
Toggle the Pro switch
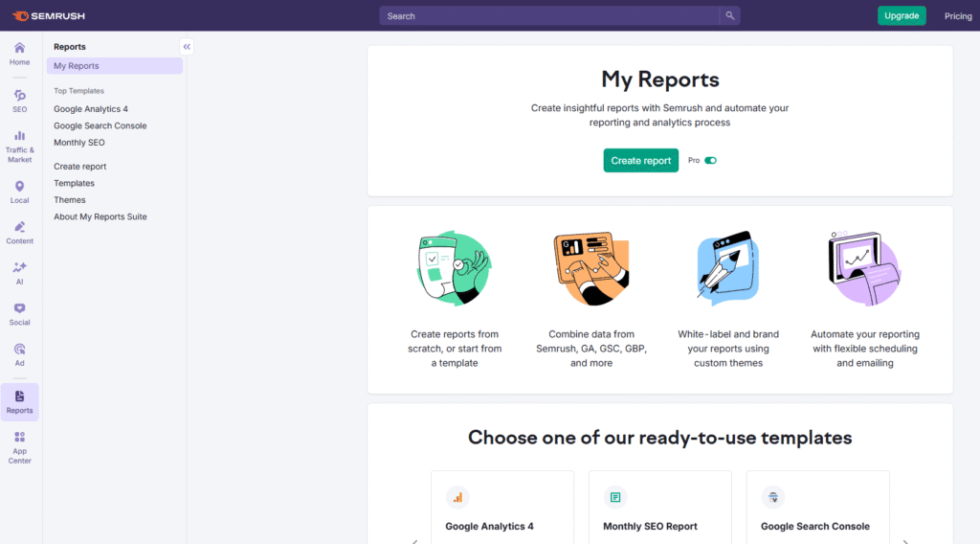[x=711, y=161]
